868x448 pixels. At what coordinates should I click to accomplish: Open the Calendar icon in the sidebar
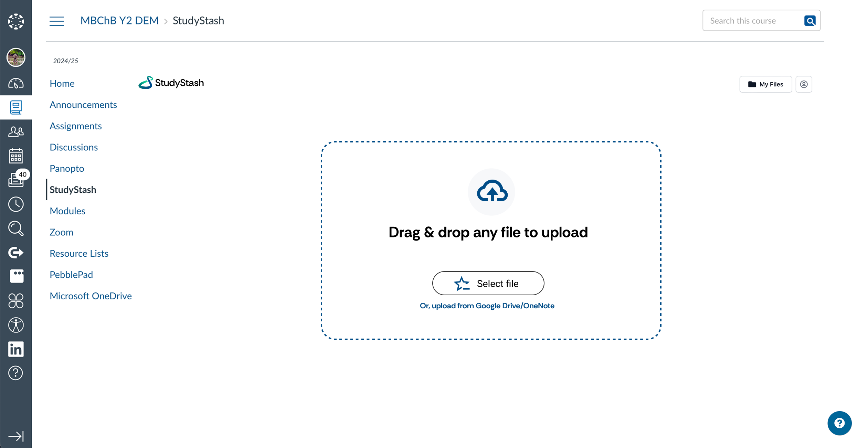[16, 156]
